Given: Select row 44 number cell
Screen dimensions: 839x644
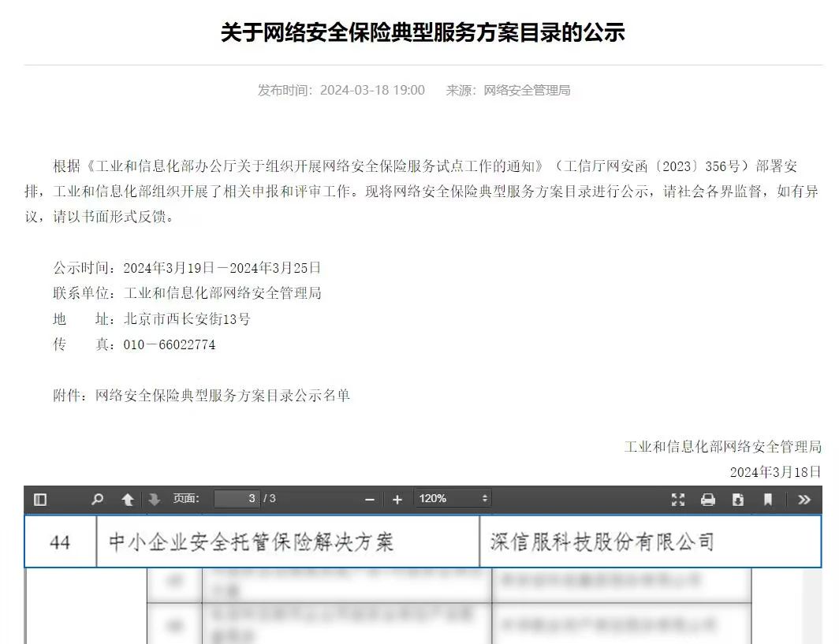Looking at the screenshot, I should tap(60, 542).
